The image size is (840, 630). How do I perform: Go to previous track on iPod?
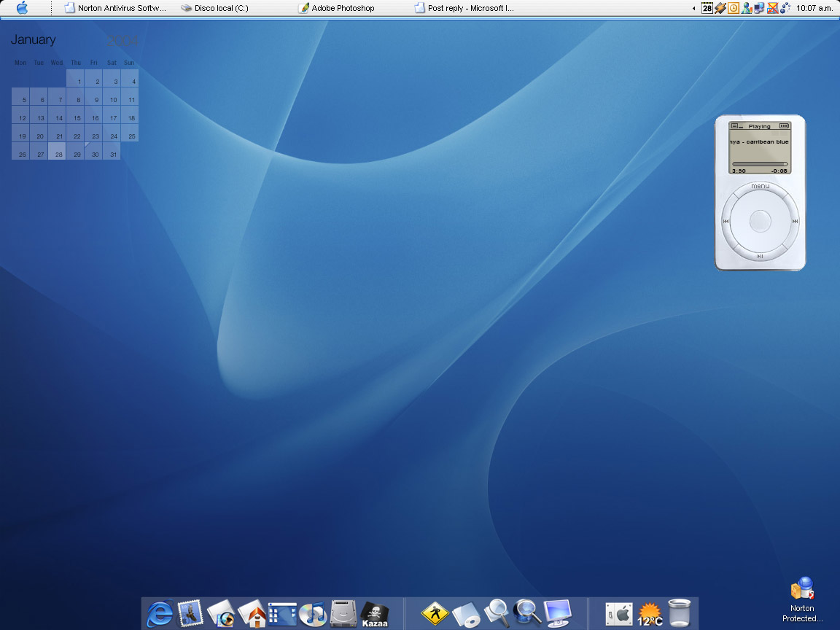click(726, 221)
